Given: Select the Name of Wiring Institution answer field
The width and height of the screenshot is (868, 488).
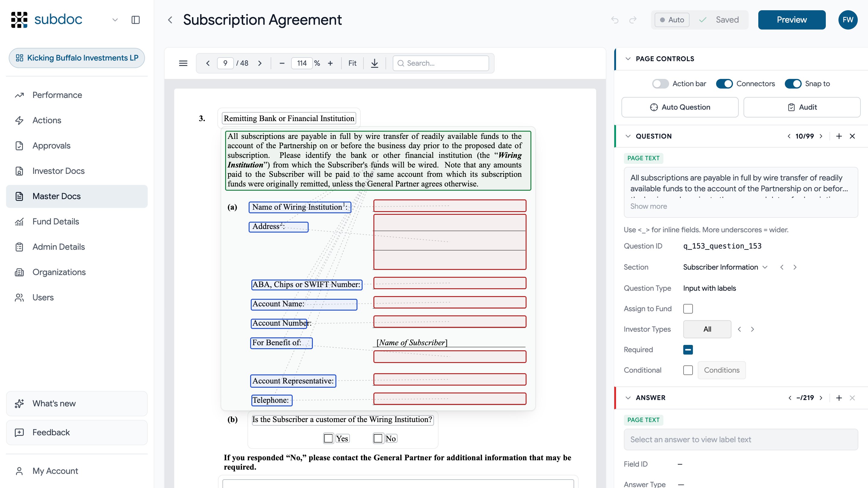Looking at the screenshot, I should coord(449,206).
